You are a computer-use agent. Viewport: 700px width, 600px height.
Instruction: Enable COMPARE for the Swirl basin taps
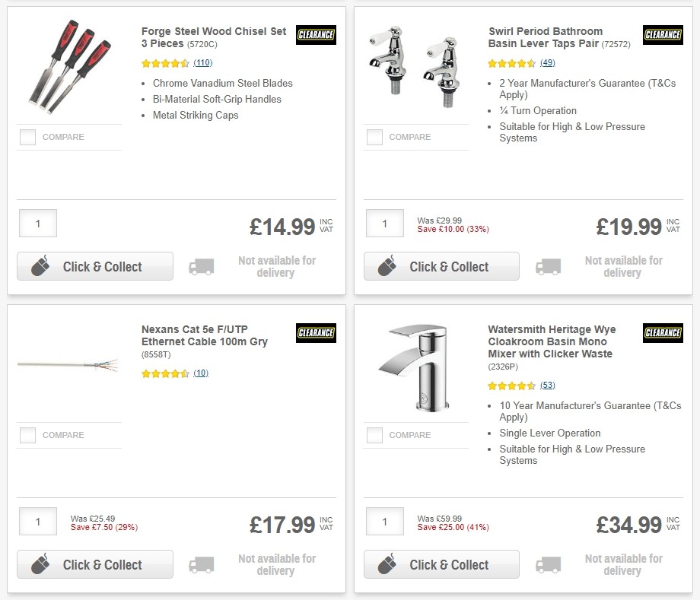pos(374,137)
